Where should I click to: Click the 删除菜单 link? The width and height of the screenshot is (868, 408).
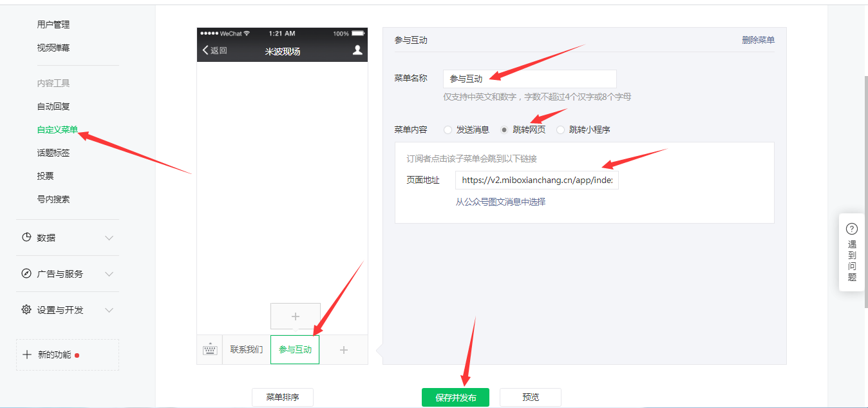pos(758,40)
